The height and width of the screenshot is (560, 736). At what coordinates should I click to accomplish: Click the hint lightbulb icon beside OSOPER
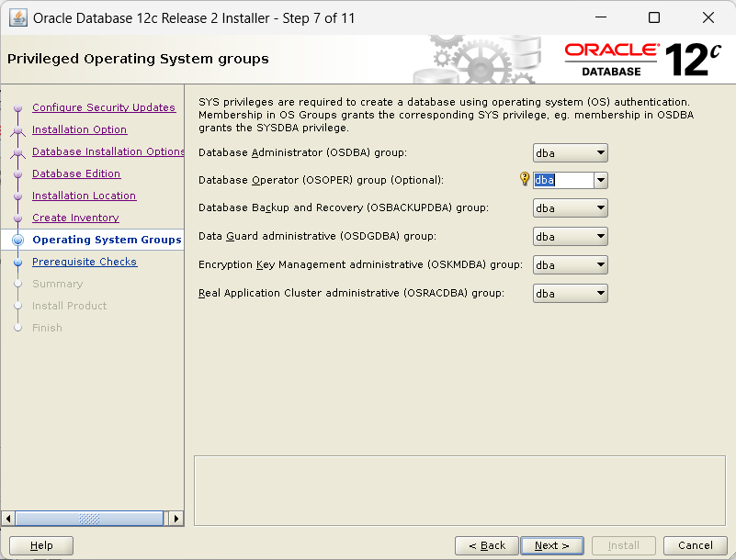click(525, 179)
